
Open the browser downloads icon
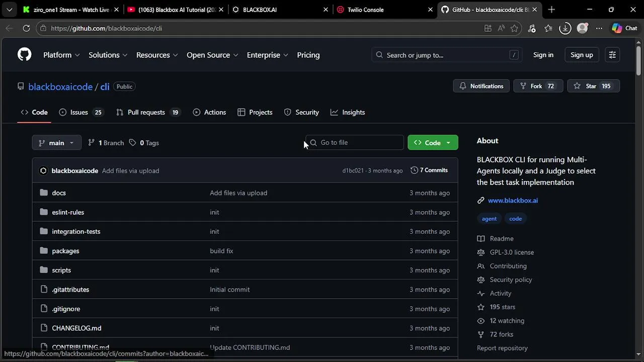tap(565, 29)
